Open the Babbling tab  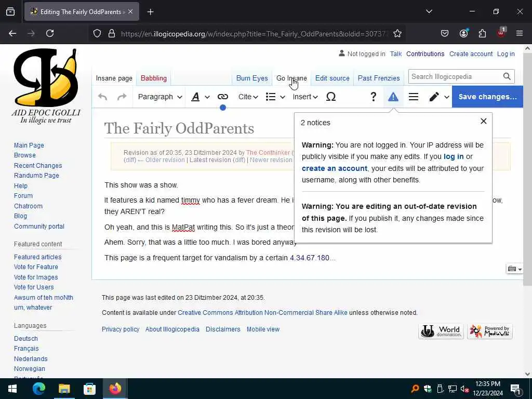154,78
